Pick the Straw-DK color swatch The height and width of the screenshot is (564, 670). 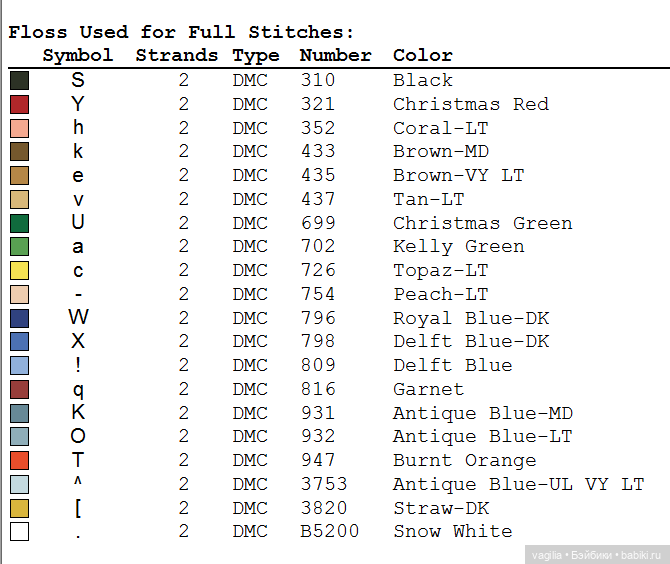click(19, 508)
